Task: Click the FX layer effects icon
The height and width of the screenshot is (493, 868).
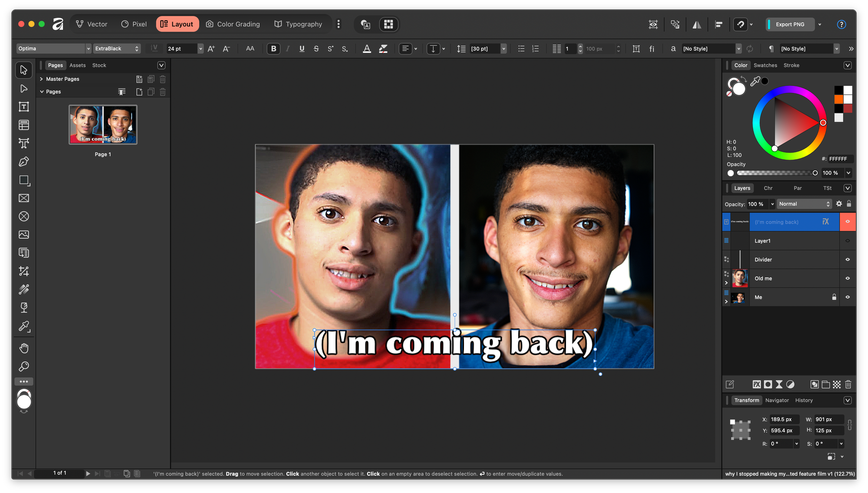Action: 756,385
